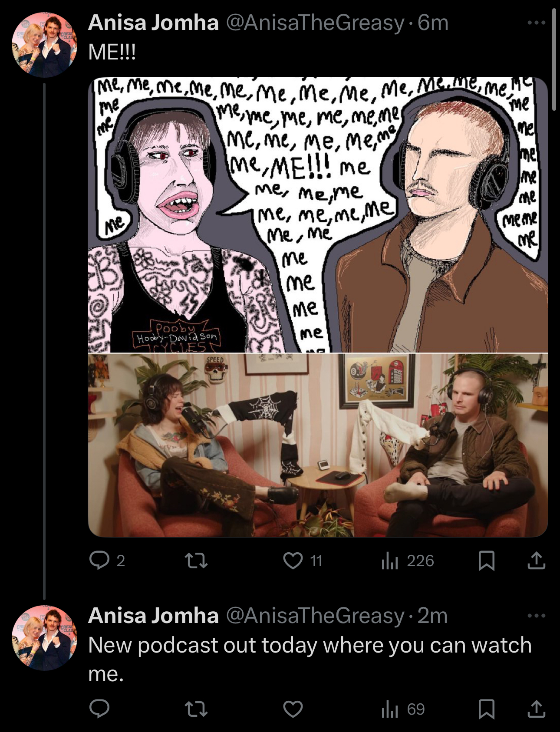This screenshot has width=560, height=732.
Task: Like the new podcast tweet
Action: tap(293, 709)
